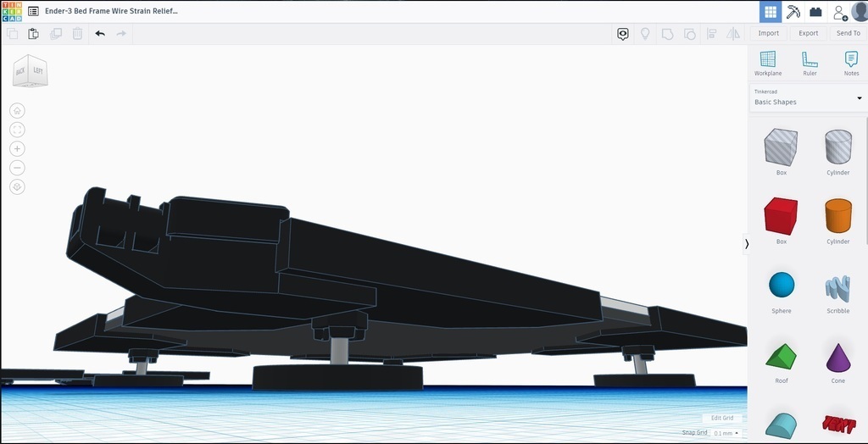Click the Send To button
Image resolution: width=868 pixels, height=444 pixels.
click(x=848, y=33)
